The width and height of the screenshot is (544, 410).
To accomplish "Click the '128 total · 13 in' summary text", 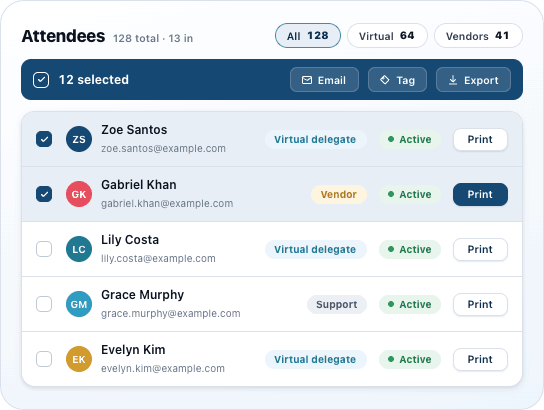I will pyautogui.click(x=153, y=38).
